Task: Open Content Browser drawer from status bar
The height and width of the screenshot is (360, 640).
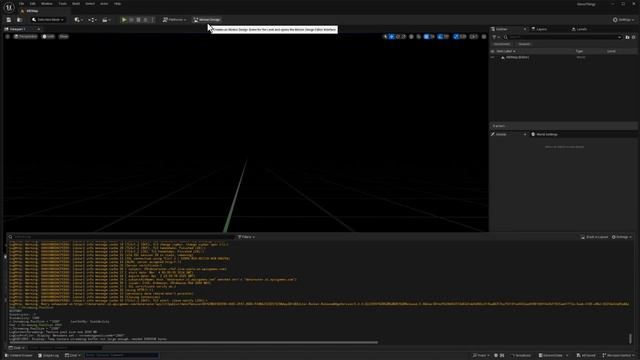Action: tap(18, 356)
